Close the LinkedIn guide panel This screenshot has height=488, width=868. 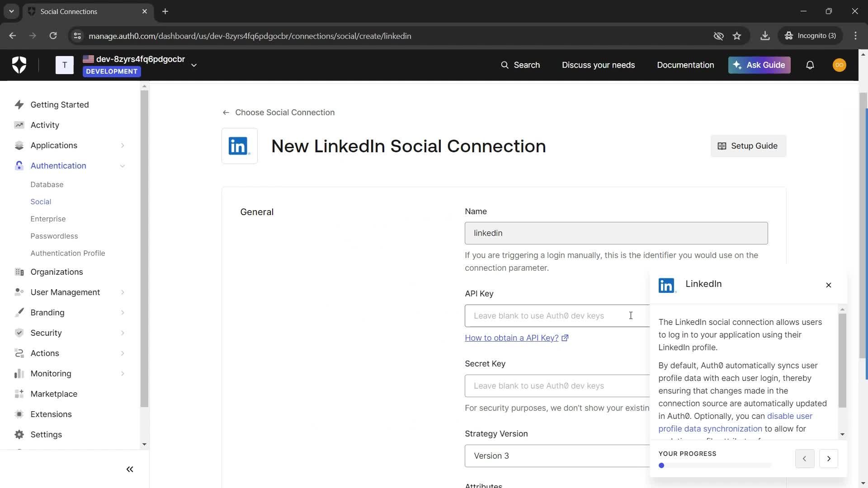tap(829, 285)
